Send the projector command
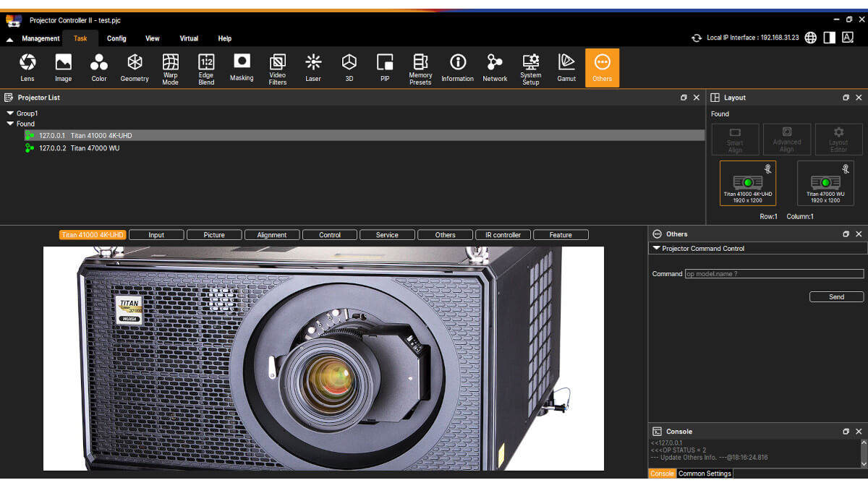 [836, 297]
